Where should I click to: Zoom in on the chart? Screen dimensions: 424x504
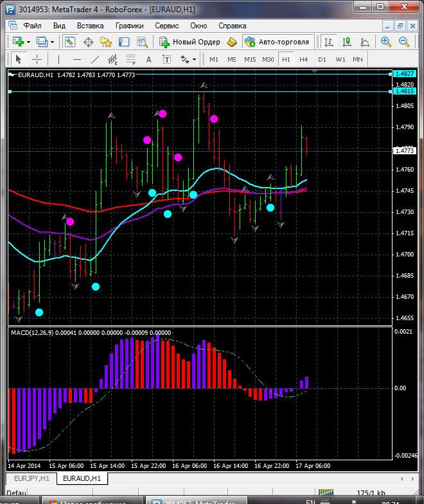[x=386, y=42]
